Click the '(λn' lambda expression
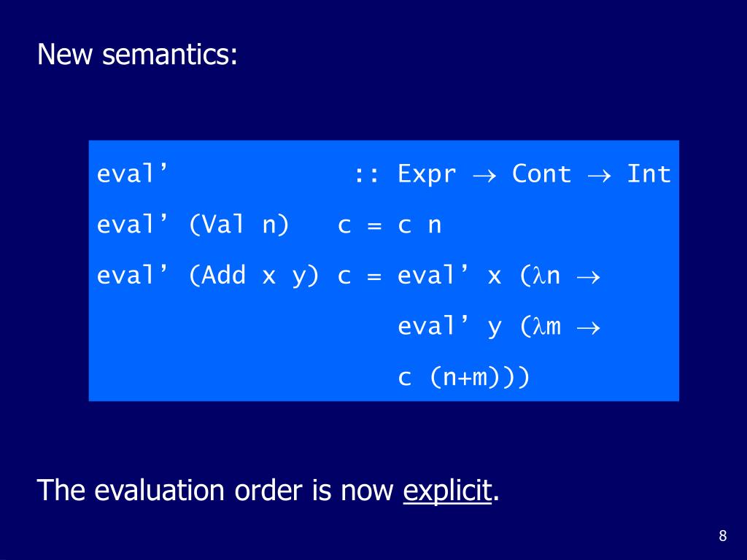Image resolution: width=747 pixels, height=560 pixels. pos(540,276)
